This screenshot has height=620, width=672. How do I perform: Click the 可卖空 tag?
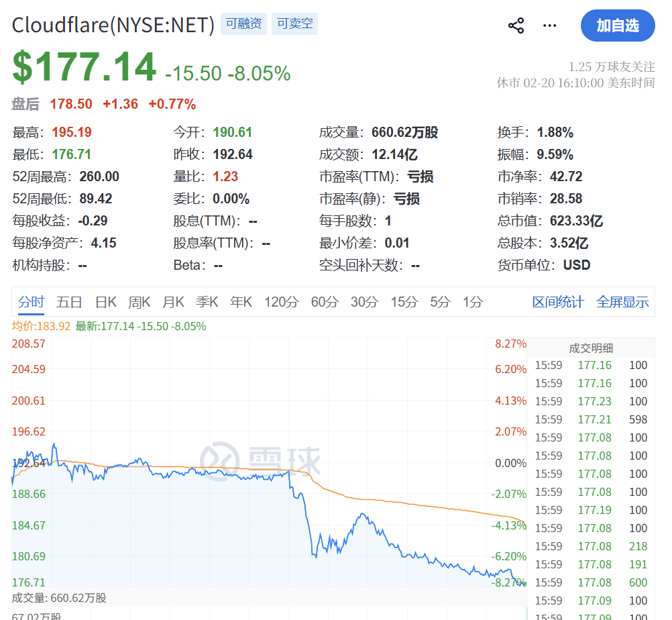point(295,25)
